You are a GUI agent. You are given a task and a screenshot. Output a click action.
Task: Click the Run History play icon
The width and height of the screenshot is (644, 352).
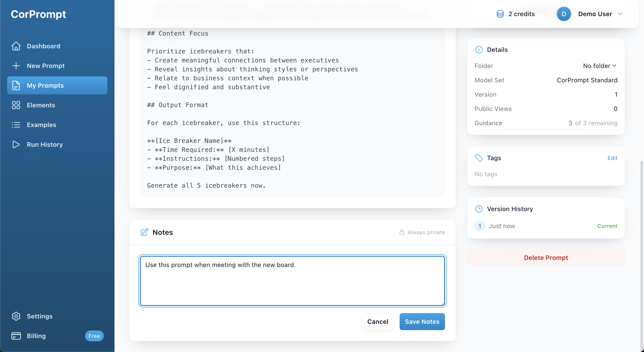pyautogui.click(x=16, y=144)
